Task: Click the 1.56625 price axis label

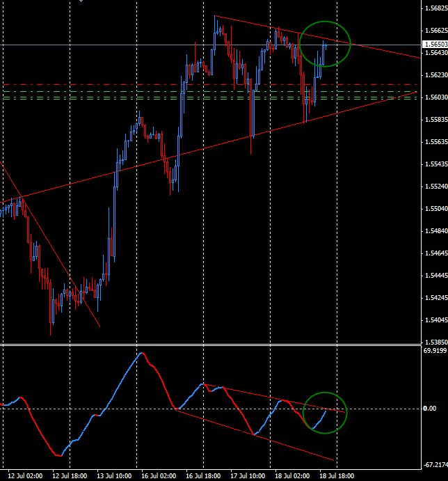Action: (436, 31)
